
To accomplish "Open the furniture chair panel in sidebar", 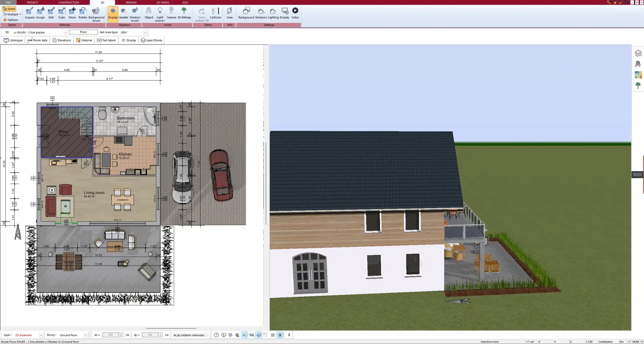I will (x=638, y=64).
